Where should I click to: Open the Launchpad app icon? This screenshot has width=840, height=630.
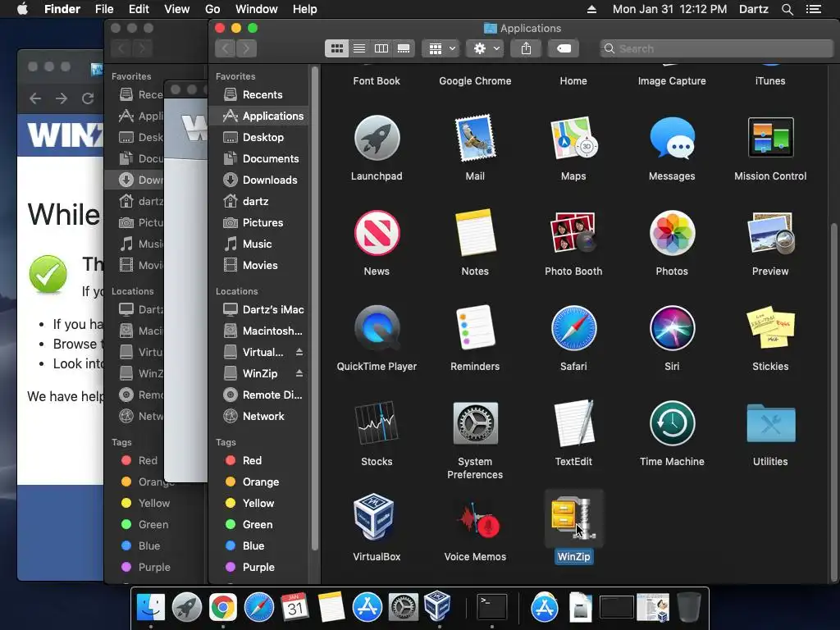(377, 138)
